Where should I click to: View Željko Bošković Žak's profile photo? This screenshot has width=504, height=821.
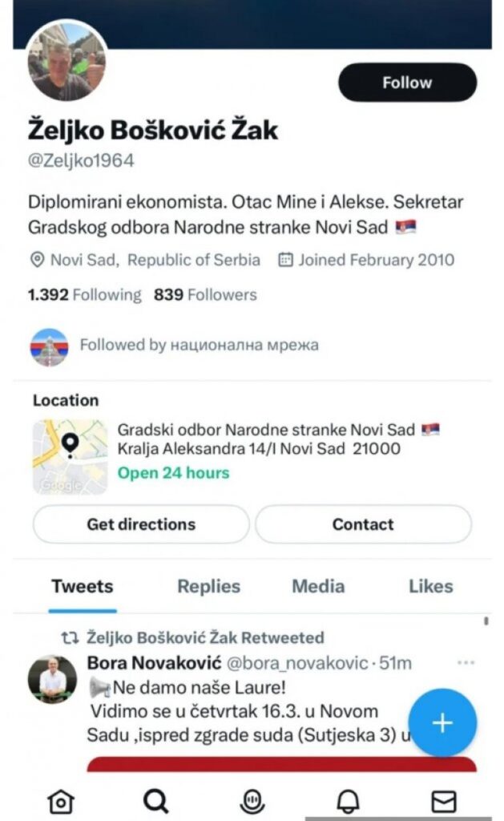[67, 61]
